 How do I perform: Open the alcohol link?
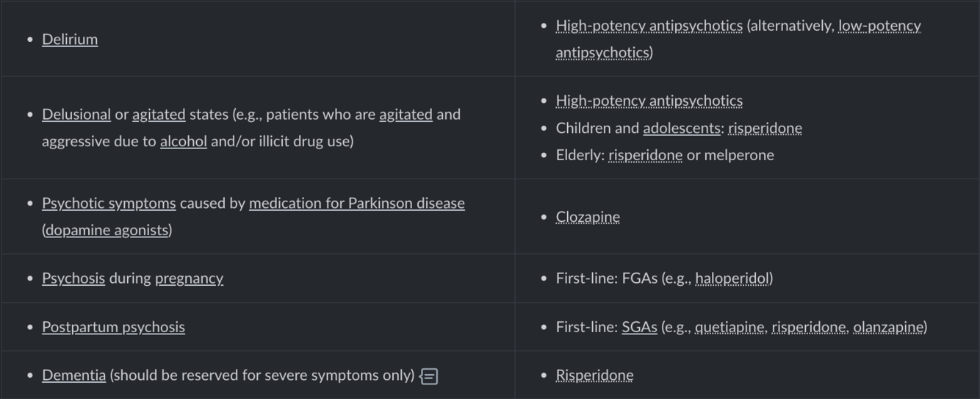click(184, 141)
